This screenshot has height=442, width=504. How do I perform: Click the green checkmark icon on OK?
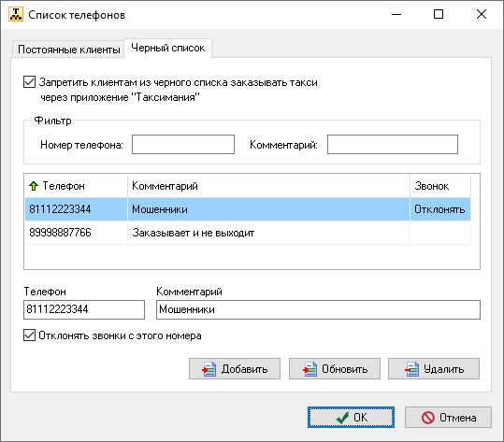(x=342, y=418)
